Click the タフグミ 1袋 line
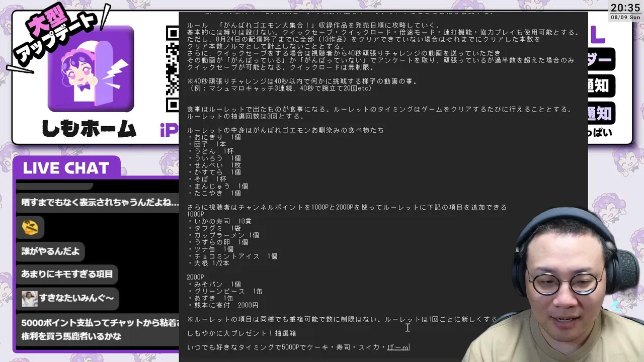This screenshot has width=644, height=362. point(214,229)
